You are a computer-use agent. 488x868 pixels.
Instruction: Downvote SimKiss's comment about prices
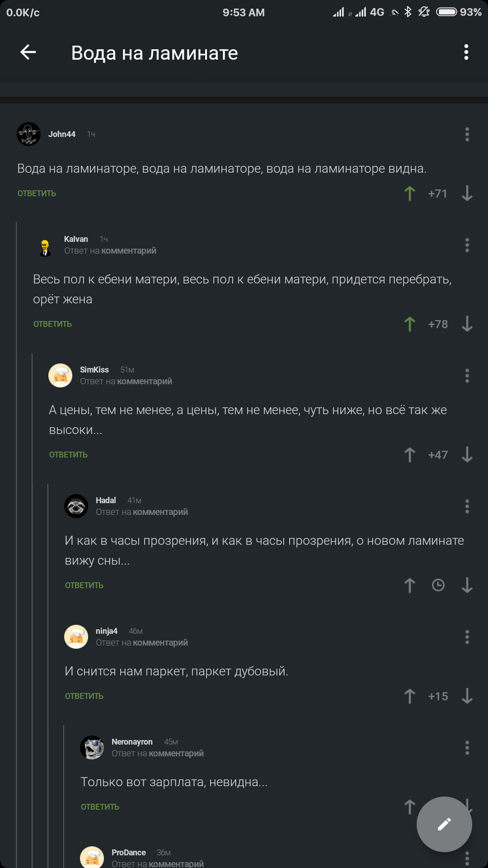pos(467,455)
